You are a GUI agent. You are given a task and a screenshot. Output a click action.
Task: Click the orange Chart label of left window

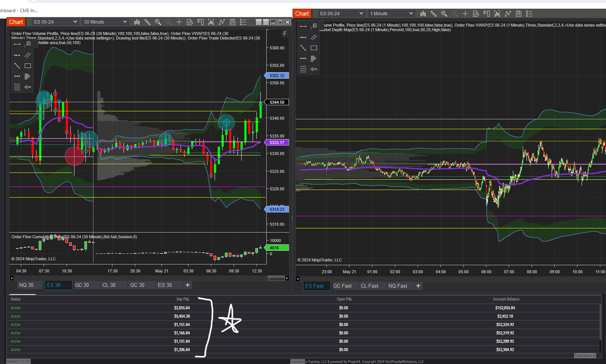(16, 22)
